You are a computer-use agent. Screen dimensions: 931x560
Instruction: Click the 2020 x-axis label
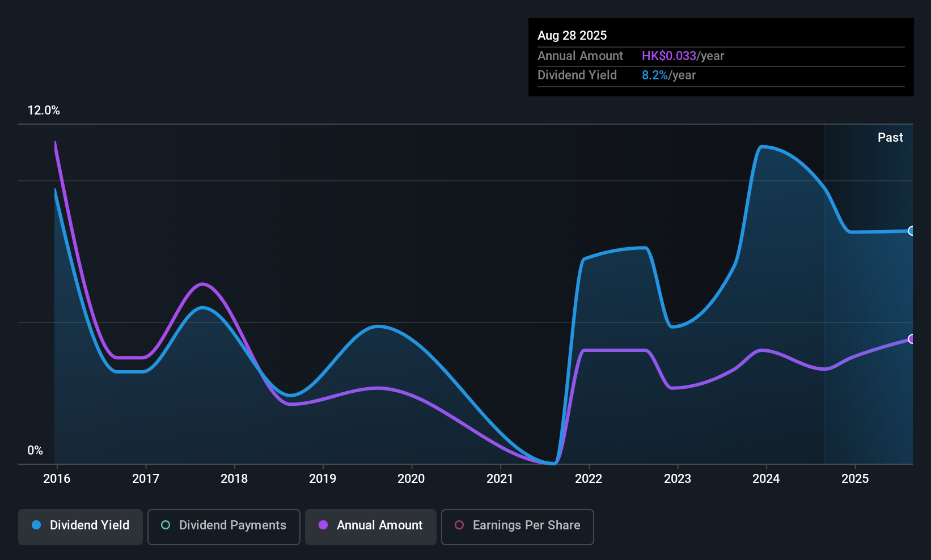(x=411, y=479)
